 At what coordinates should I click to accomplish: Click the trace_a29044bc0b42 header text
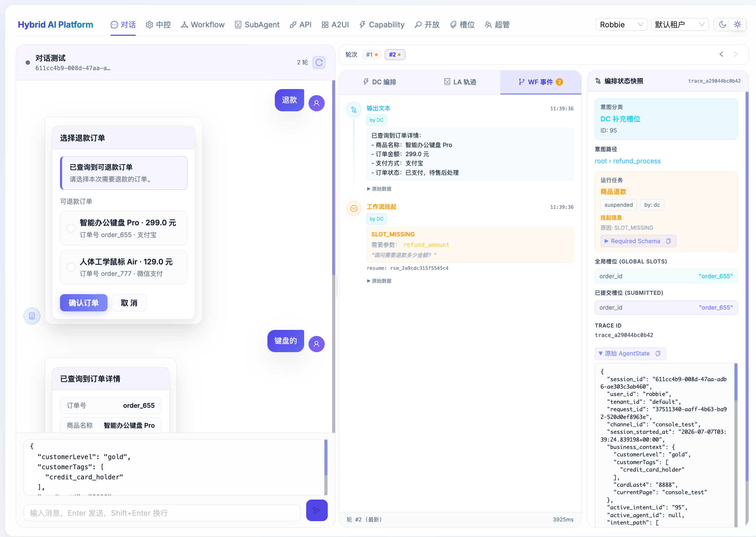click(715, 81)
